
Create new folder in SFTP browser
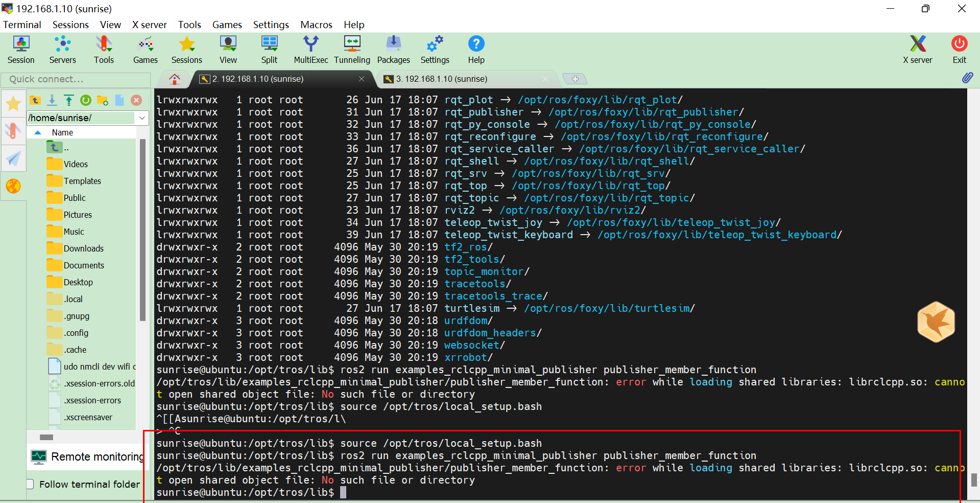[x=103, y=100]
